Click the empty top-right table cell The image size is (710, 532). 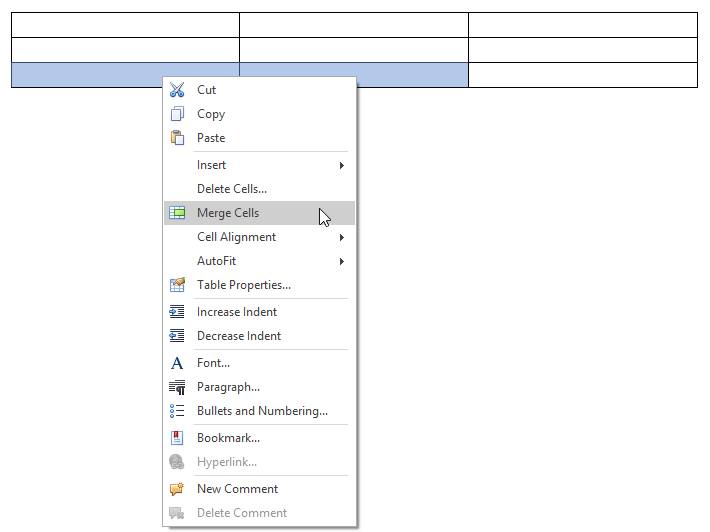(x=583, y=25)
